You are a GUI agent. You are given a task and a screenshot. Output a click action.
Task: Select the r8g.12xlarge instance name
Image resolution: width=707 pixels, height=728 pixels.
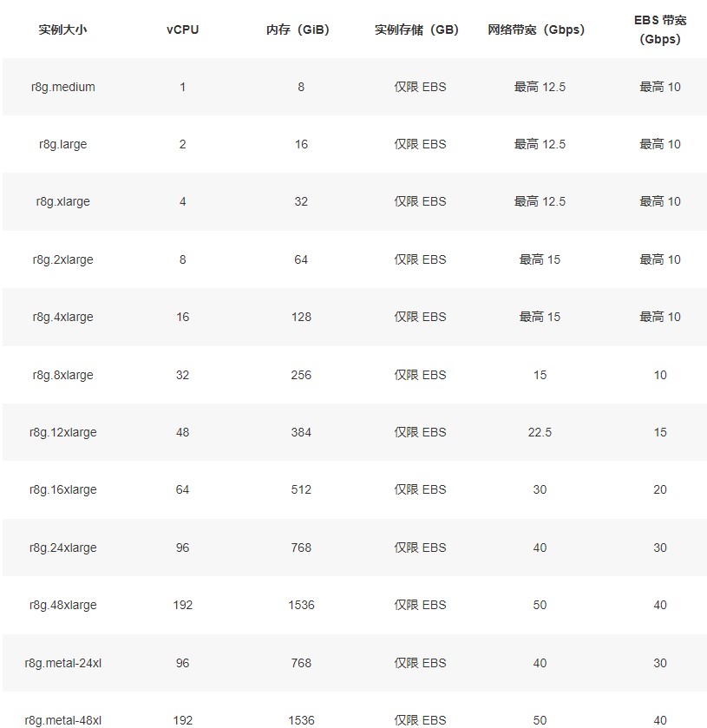point(62,432)
